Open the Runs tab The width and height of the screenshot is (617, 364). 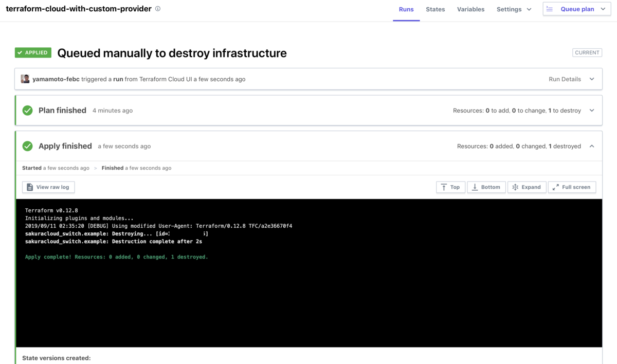click(406, 9)
